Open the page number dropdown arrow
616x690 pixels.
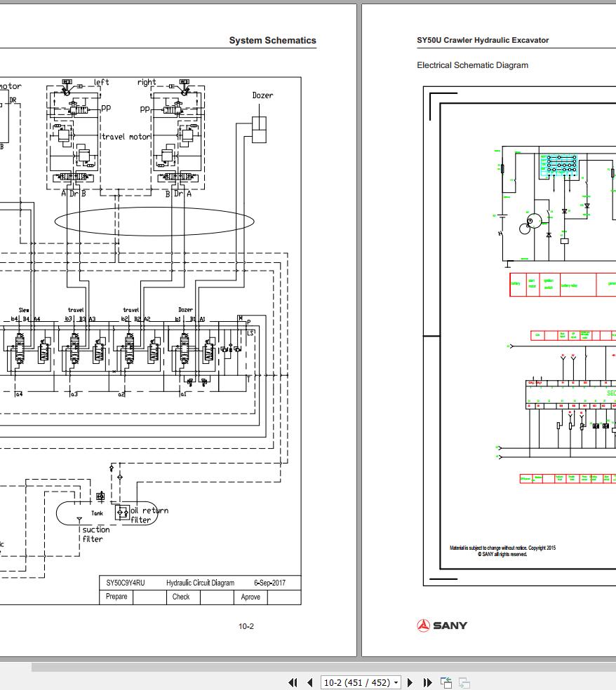click(396, 682)
